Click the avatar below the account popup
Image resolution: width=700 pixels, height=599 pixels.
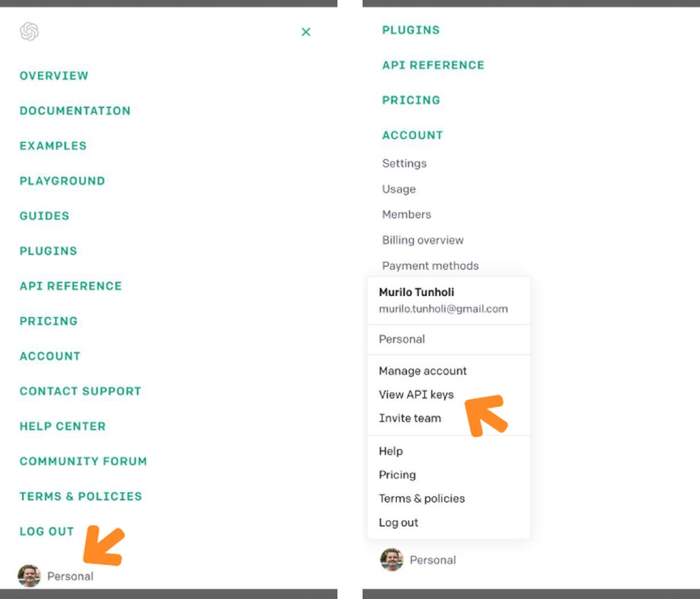click(x=392, y=560)
